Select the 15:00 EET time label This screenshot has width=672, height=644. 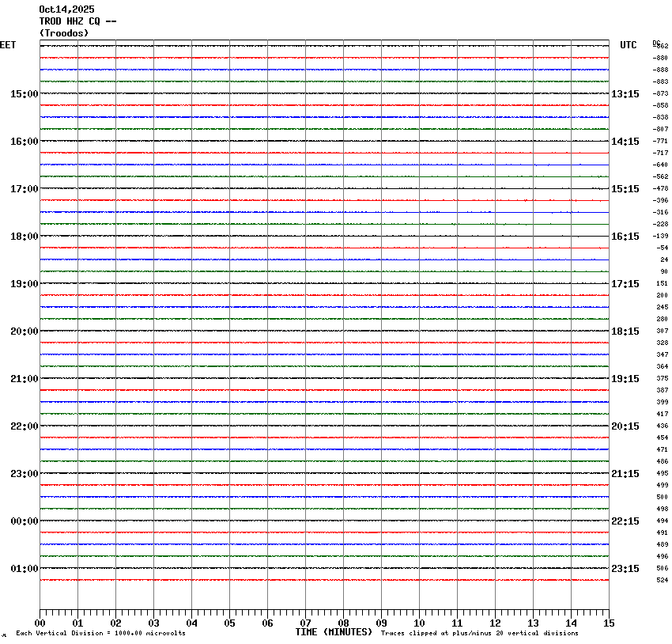(x=24, y=94)
